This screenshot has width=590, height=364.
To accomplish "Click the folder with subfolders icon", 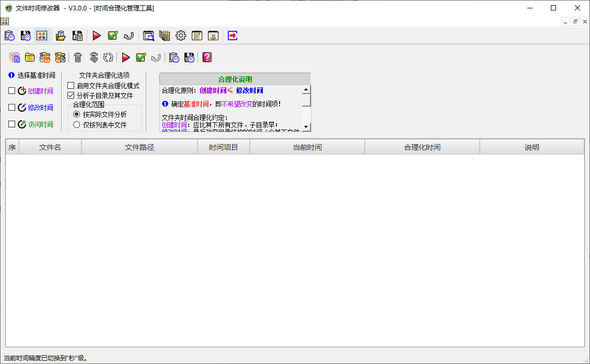I will (x=45, y=57).
